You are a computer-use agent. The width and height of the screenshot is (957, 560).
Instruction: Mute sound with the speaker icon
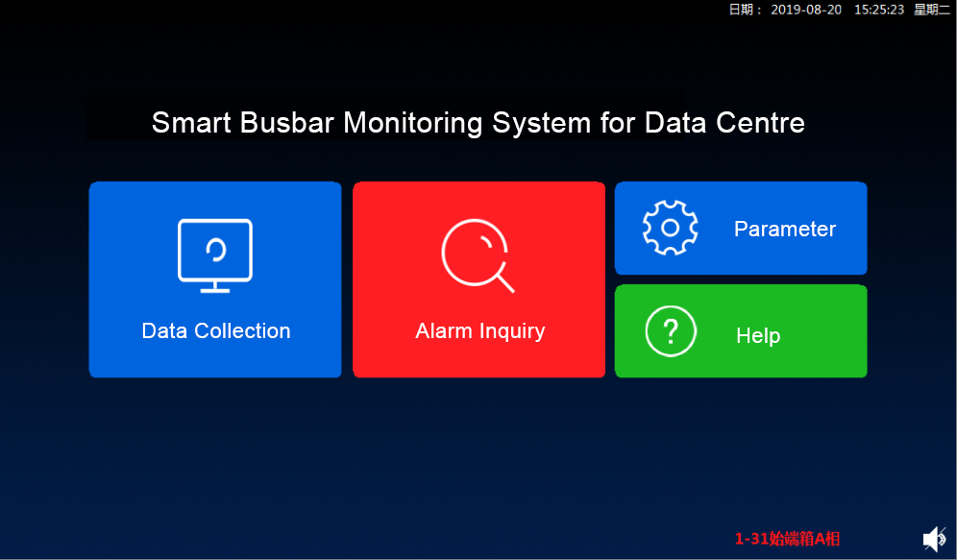click(x=934, y=540)
